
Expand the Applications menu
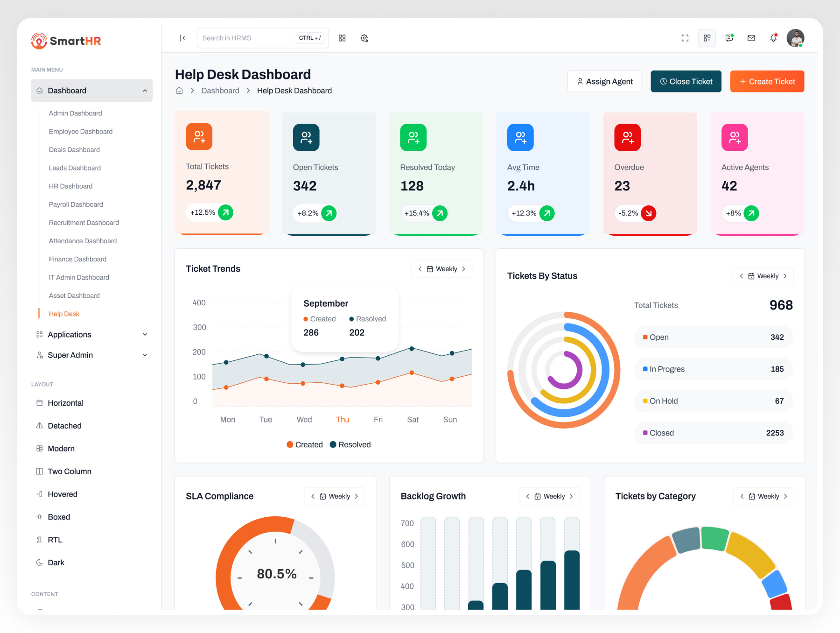(92, 335)
